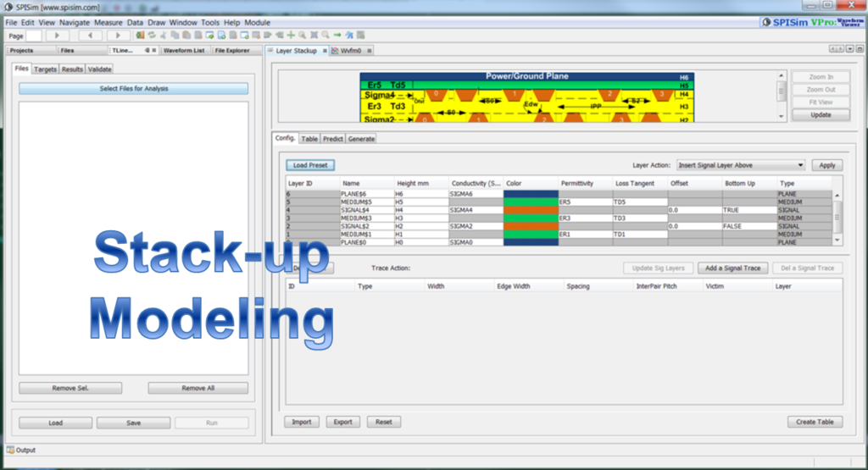Viewport: 868px width, 470px height.
Task: Click the Page number input field
Action: click(x=33, y=36)
